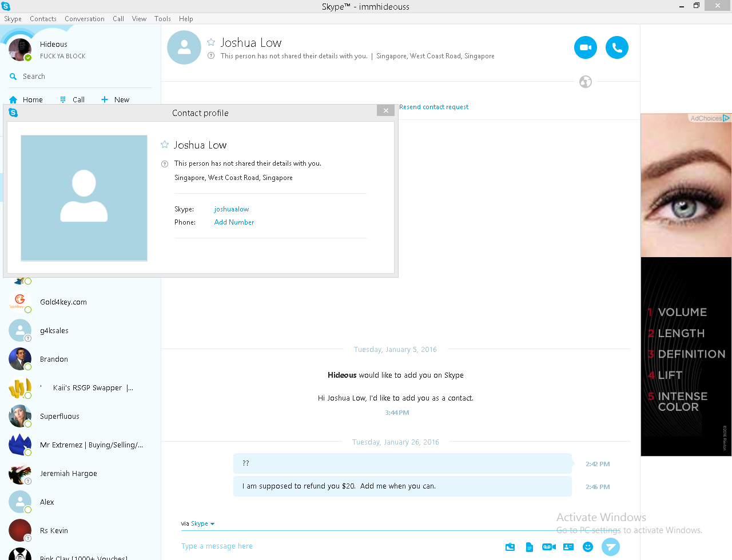Click the Skype logo in the main title bar
This screenshot has width=732, height=560.
pos(6,6)
